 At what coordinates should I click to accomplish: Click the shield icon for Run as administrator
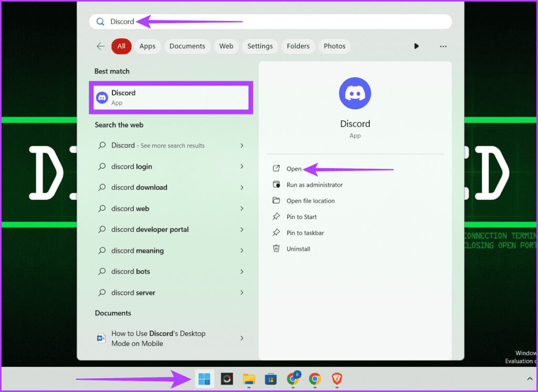(x=276, y=184)
